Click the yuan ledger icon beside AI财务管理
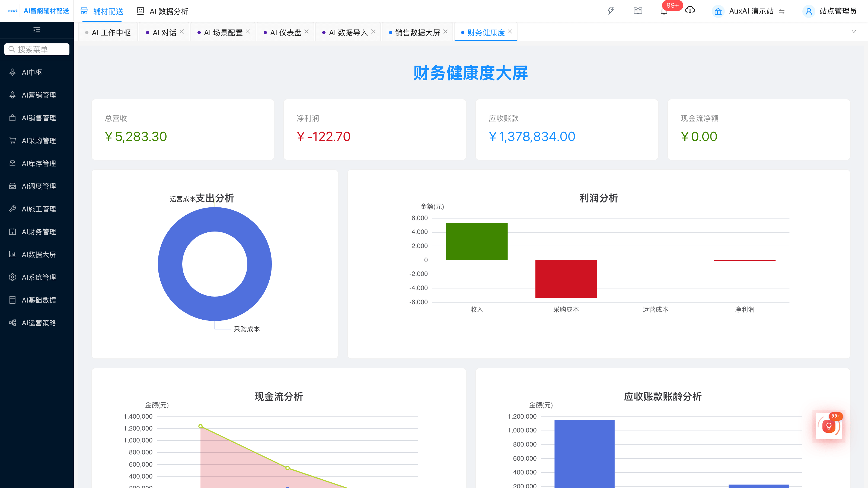Image resolution: width=868 pixels, height=488 pixels. pos(12,232)
